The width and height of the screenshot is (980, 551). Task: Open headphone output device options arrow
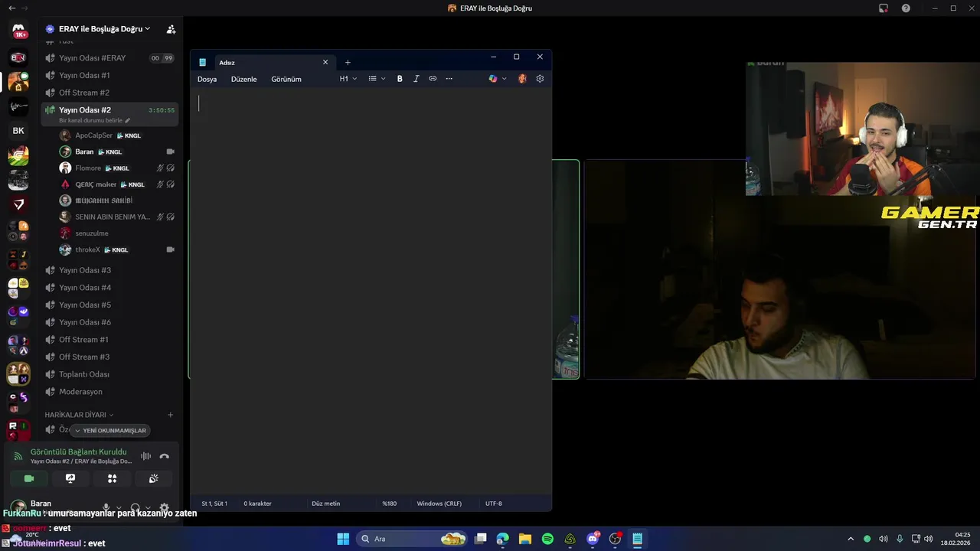[148, 507]
